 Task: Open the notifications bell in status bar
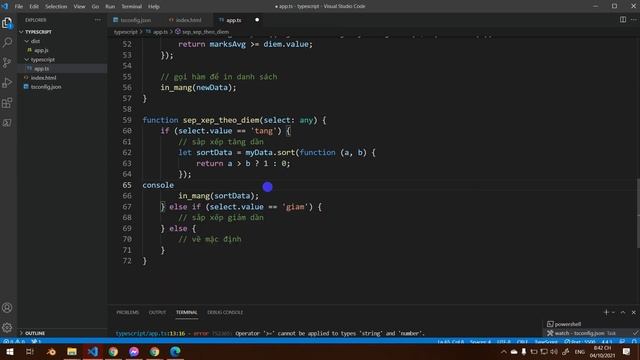tap(634, 342)
